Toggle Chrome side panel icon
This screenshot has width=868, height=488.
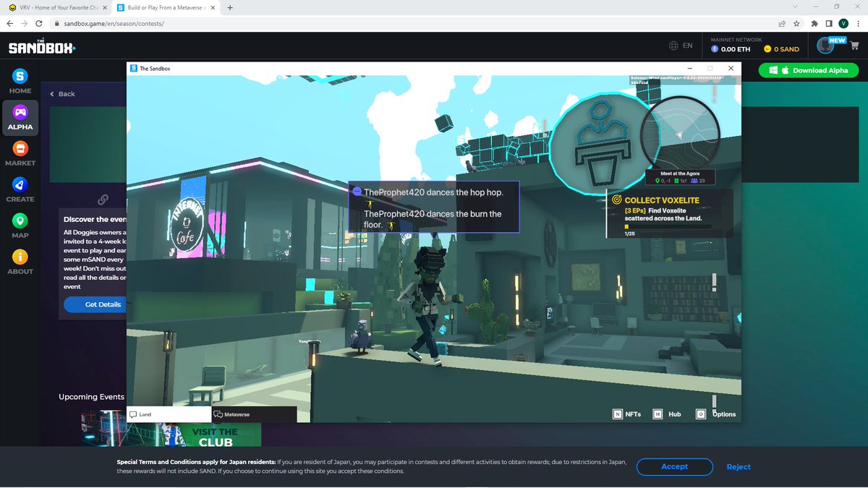[829, 23]
